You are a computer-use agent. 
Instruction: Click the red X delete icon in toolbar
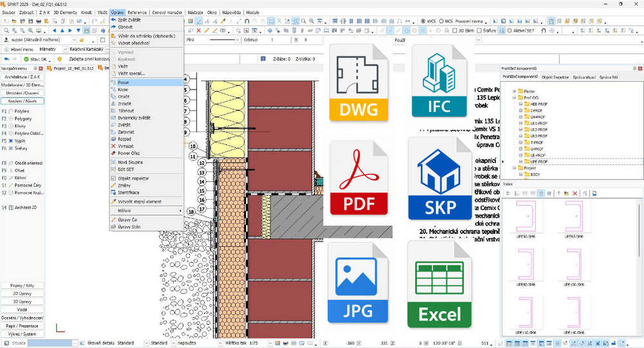[x=199, y=30]
